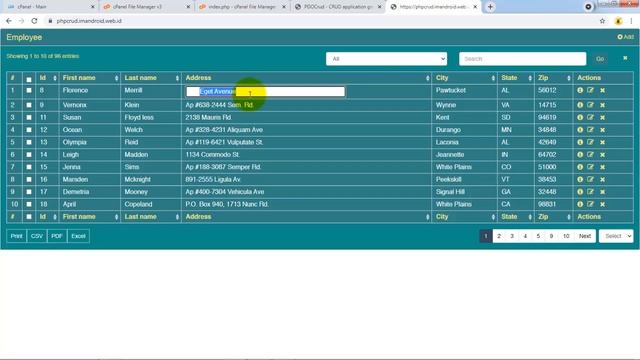The height and width of the screenshot is (360, 640).
Task: Click inside the inline Address edit field
Action: pos(265,91)
